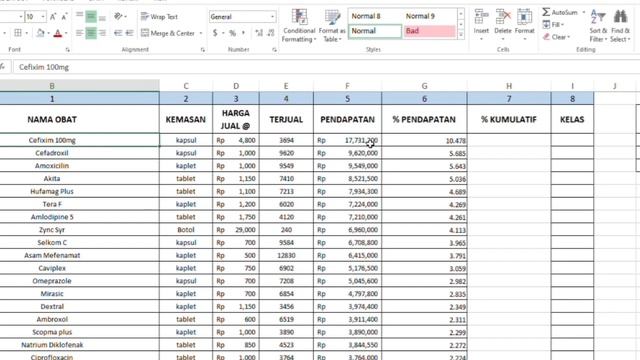Screen dimensions: 640x360
Task: Open the Fill Color dropdown arrow
Action: 48,33
